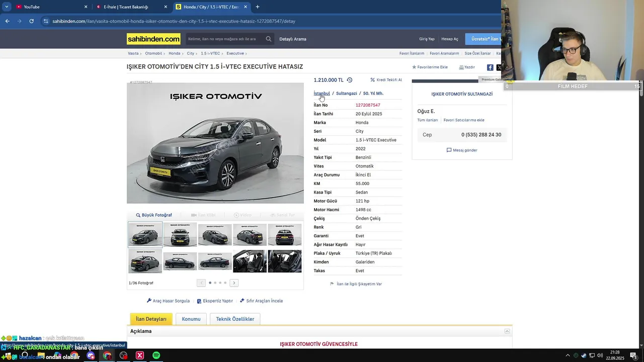Click the search magnifier icon
This screenshot has width=644, height=362.
pos(269,39)
